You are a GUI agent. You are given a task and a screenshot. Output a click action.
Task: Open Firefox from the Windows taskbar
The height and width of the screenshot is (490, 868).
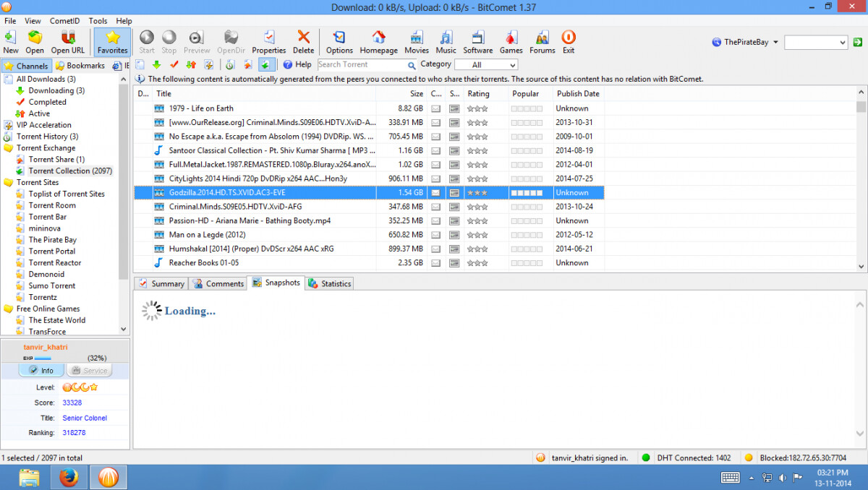(69, 477)
